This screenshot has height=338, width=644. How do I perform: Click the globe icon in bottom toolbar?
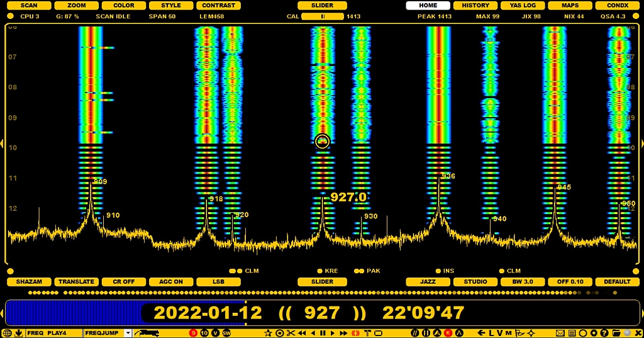pos(7,333)
